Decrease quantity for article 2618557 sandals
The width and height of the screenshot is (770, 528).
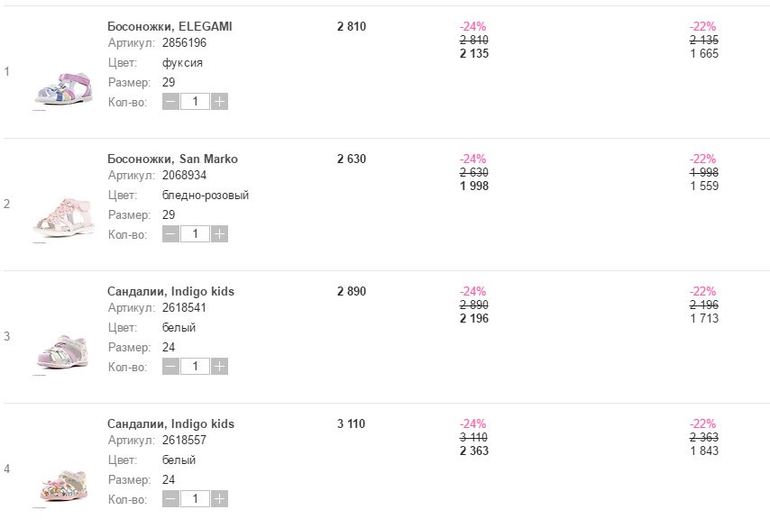pos(171,499)
